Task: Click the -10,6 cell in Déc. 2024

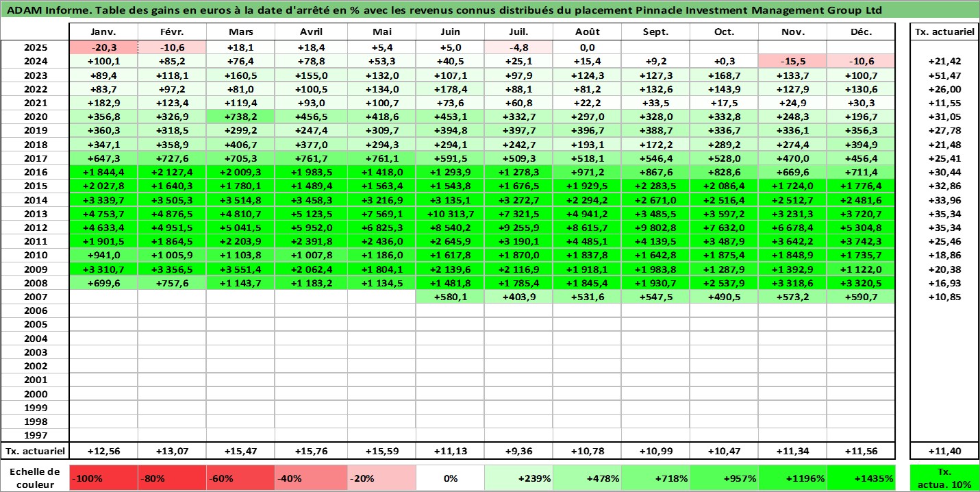Action: pyautogui.click(x=862, y=61)
